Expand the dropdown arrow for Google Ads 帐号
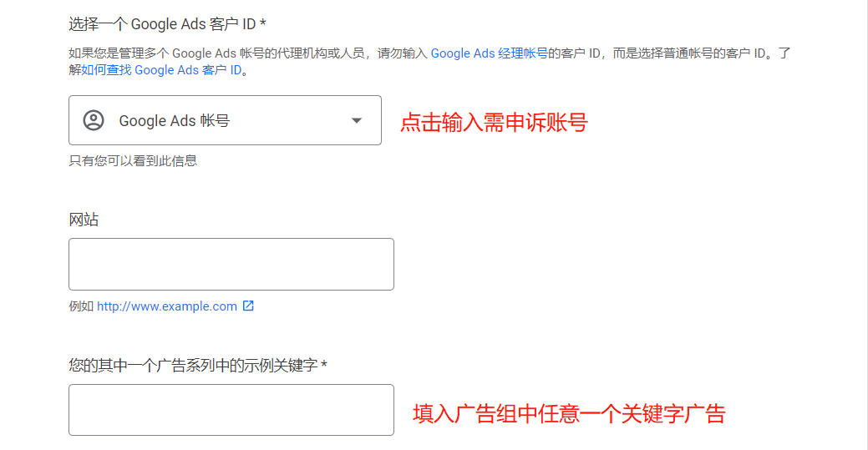 point(357,120)
